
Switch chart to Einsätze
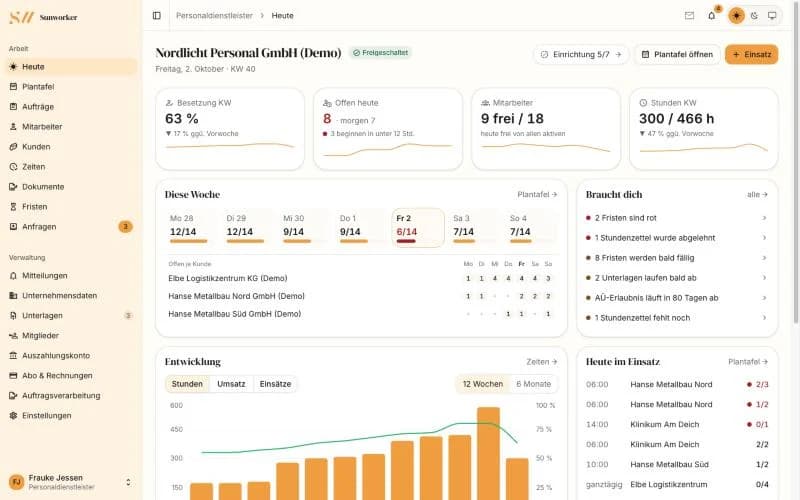(276, 384)
